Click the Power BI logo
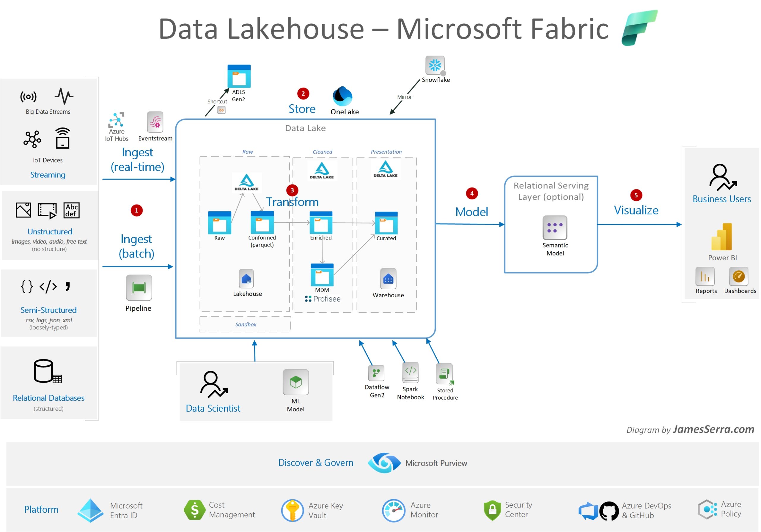 pyautogui.click(x=722, y=237)
